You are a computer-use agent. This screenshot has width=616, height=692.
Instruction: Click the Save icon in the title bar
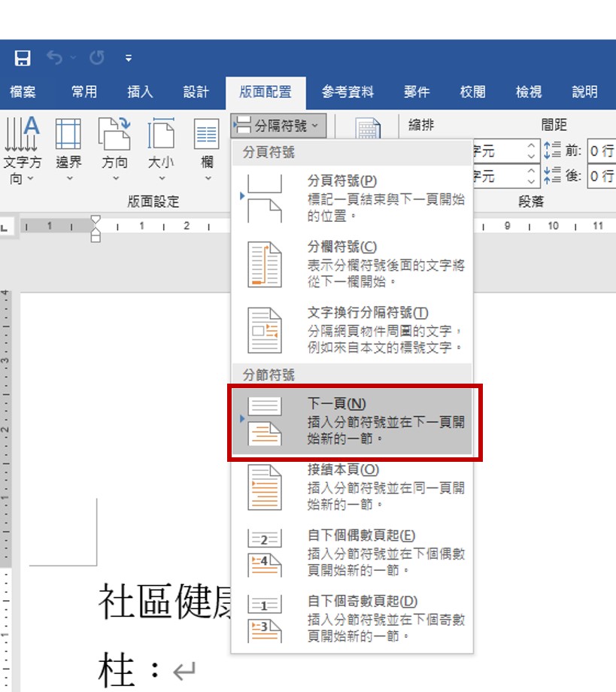tap(23, 58)
